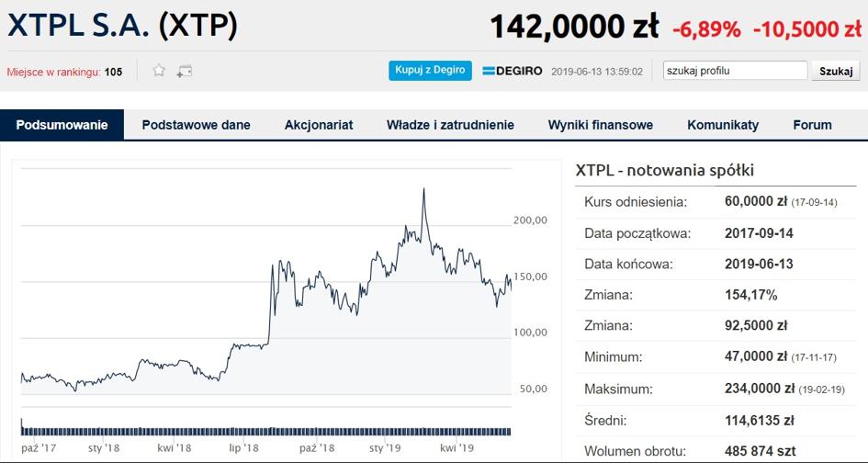Click the XTPL S.A. (XTP) heading
Viewport: 868px width, 463px height.
(x=122, y=25)
